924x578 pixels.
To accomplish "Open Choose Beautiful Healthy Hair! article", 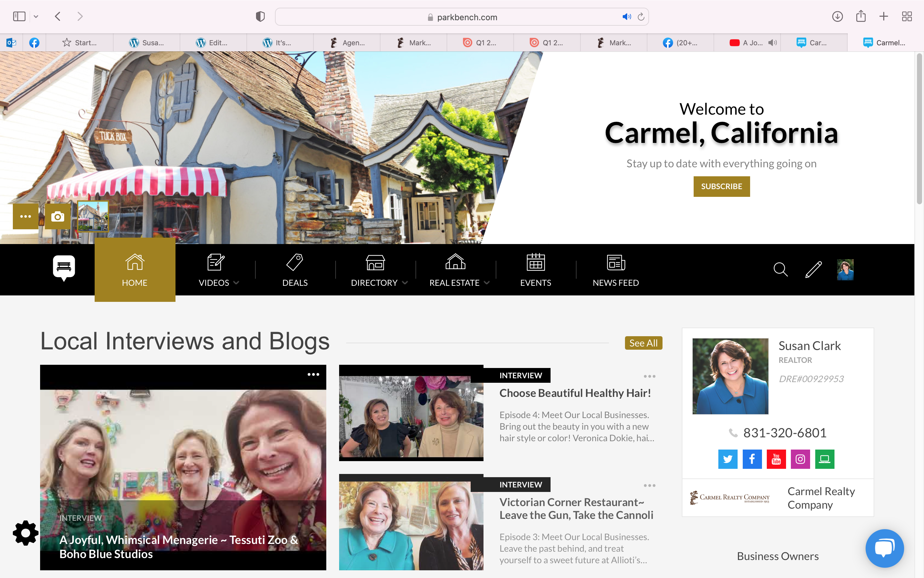I will 575,393.
